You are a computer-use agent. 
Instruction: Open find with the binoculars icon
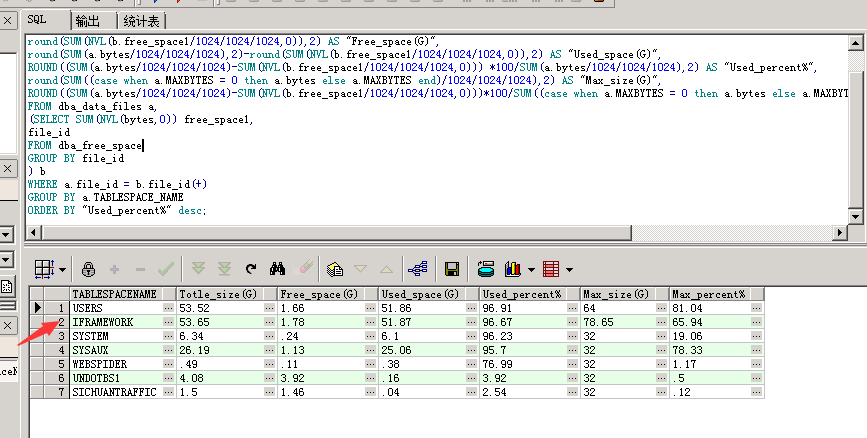coord(279,269)
